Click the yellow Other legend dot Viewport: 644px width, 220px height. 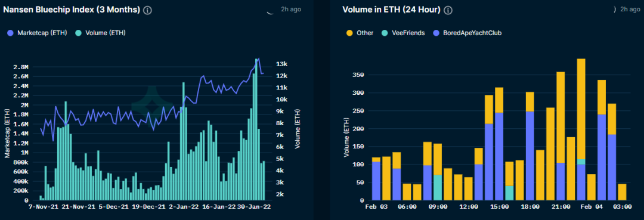[x=350, y=33]
